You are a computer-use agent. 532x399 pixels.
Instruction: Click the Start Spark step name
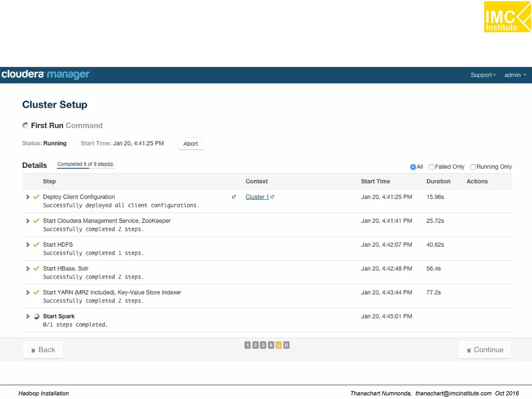(59, 316)
